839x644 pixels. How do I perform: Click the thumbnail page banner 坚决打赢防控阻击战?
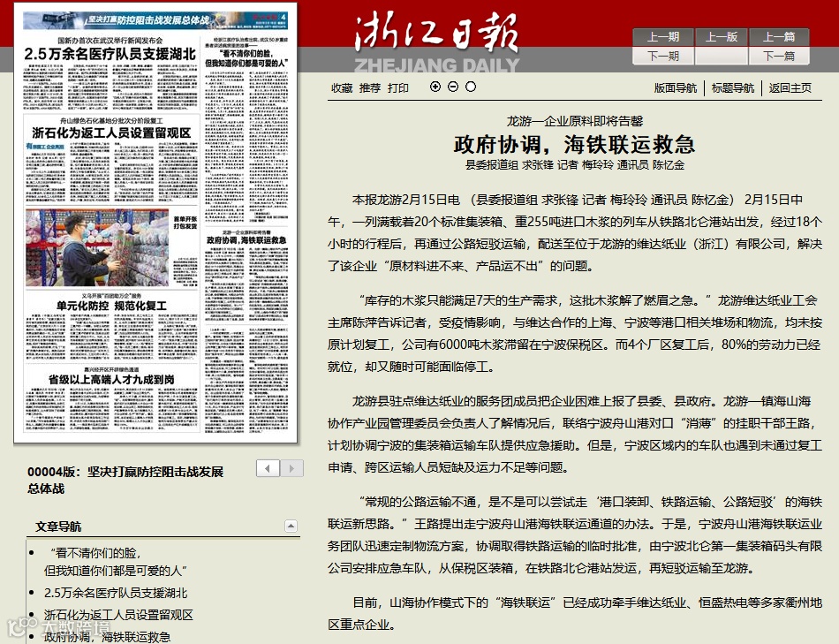[x=155, y=20]
